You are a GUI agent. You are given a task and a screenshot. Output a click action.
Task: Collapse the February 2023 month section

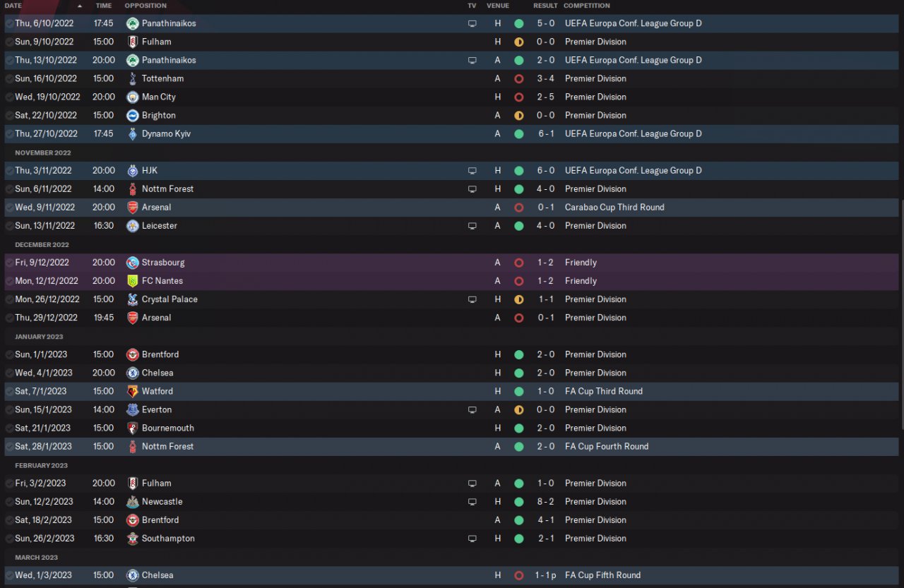41,465
